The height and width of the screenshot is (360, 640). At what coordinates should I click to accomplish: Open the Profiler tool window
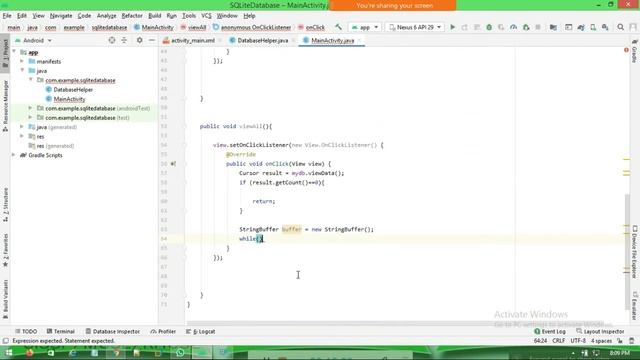click(x=163, y=331)
